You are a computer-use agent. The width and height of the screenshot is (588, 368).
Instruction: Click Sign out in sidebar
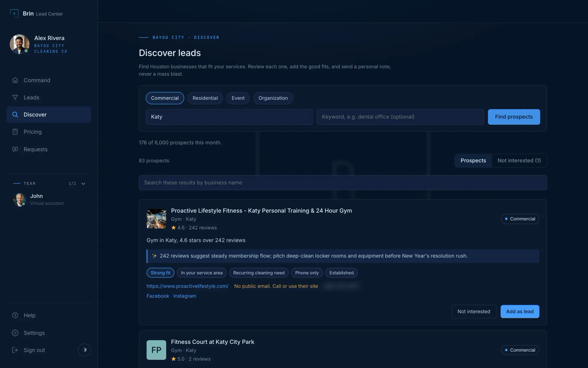point(34,350)
